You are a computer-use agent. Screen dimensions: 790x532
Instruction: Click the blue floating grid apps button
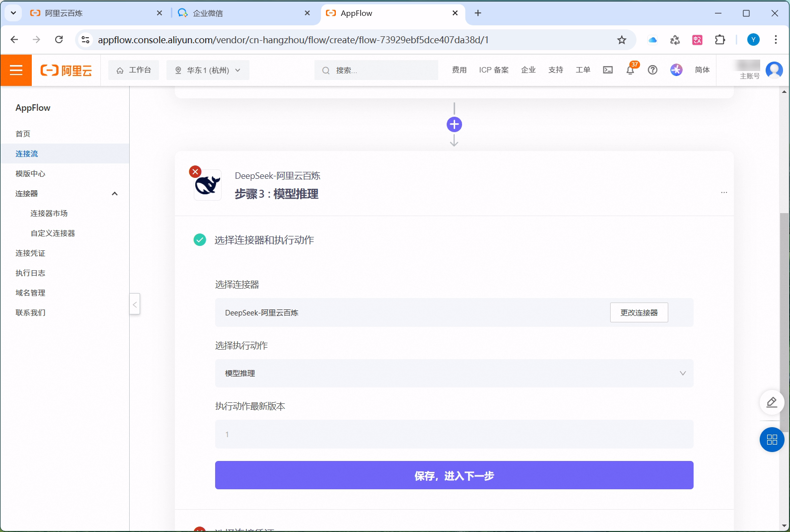point(772,440)
